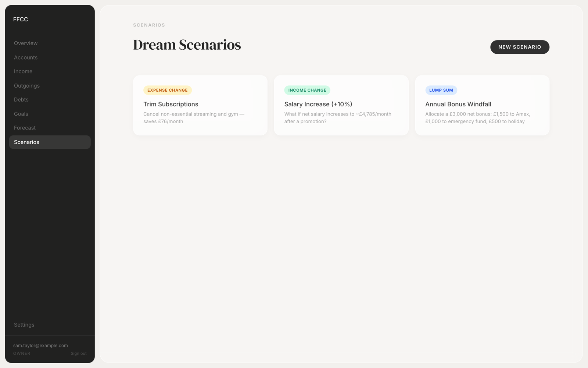This screenshot has width=588, height=368.
Task: Navigate to Debts
Action: click(x=50, y=100)
